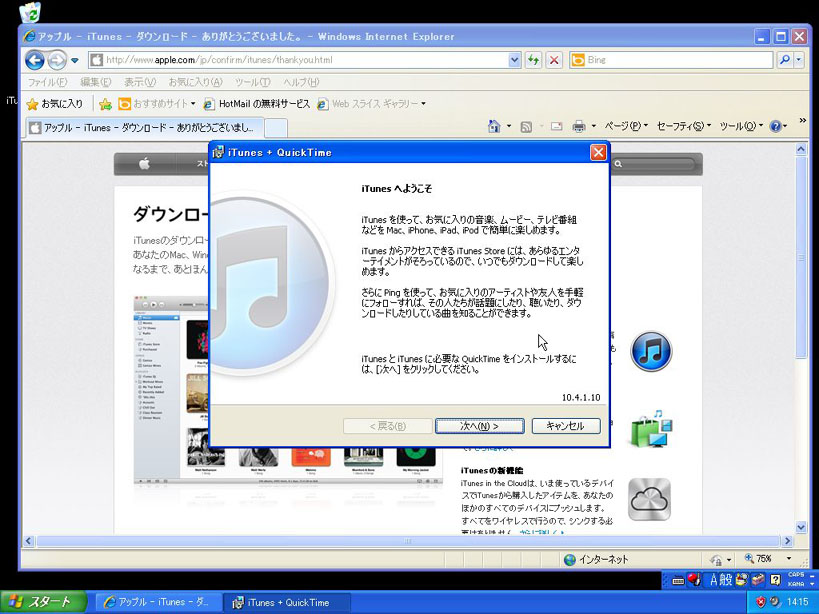Viewport: 819px width, 614px height.
Task: Open the ページ(P) command menu
Action: tap(626, 126)
